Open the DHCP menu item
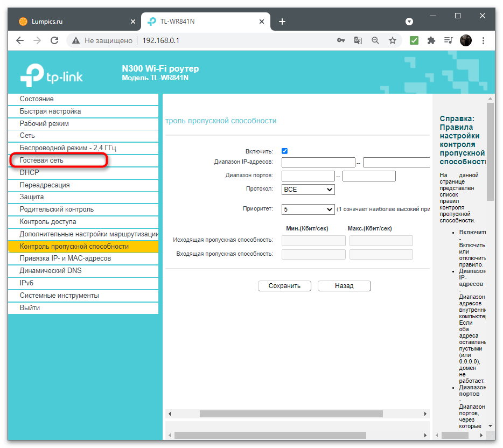 click(x=83, y=172)
